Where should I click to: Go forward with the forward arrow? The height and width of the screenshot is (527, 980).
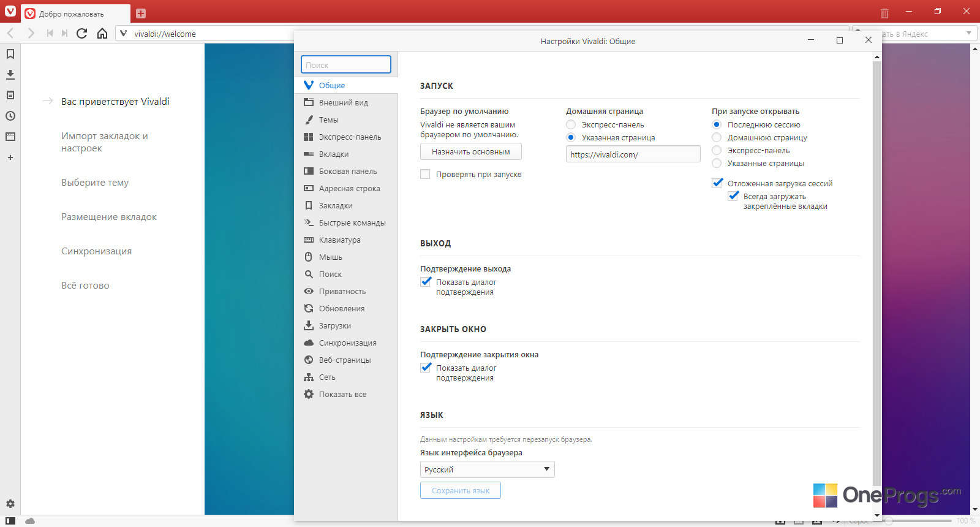31,33
